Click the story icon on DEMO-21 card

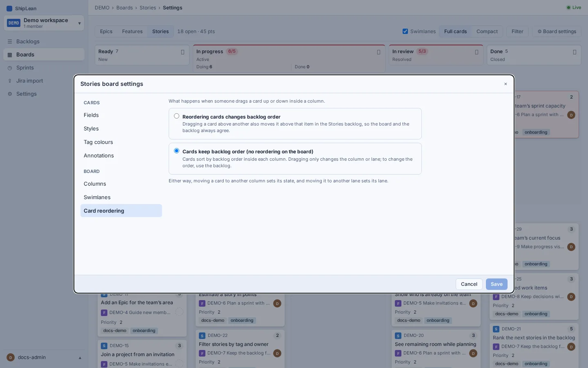[x=496, y=329]
